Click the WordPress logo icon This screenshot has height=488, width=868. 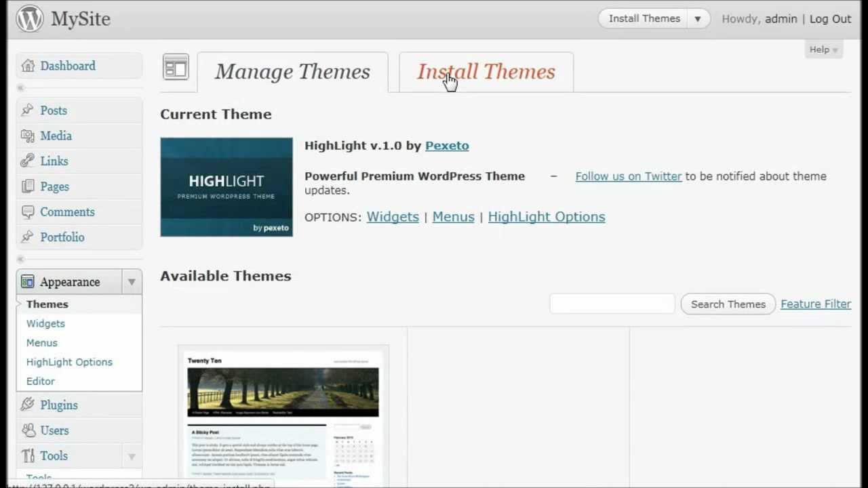30,19
